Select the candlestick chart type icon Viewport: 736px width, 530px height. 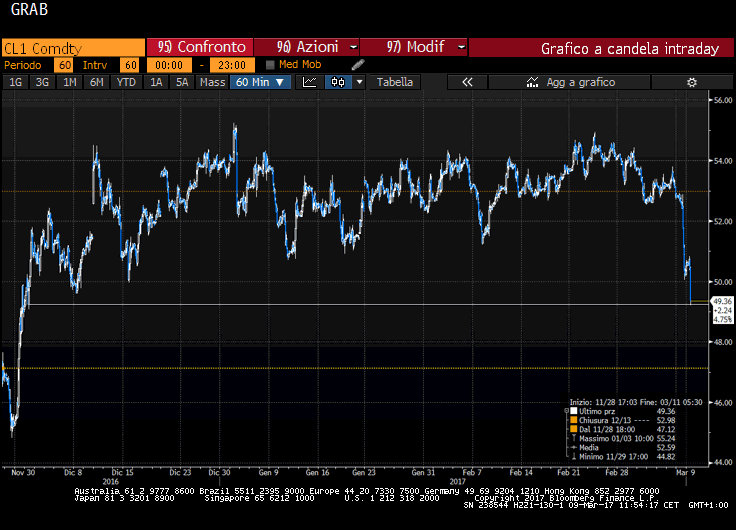(339, 82)
